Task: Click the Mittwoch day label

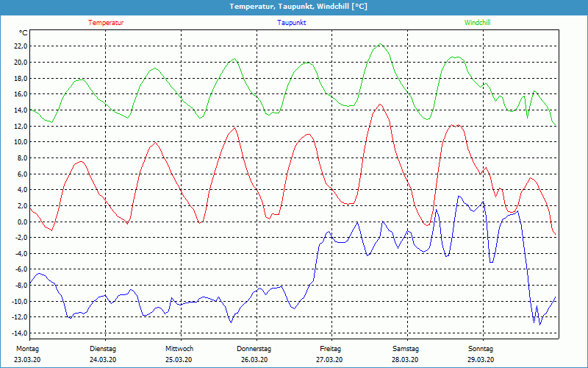Action: click(179, 349)
